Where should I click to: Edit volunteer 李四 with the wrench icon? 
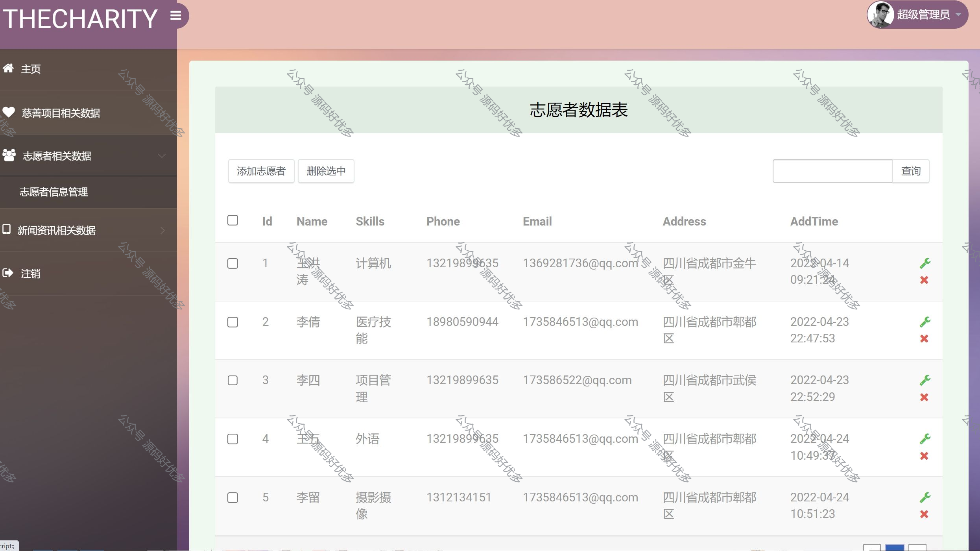[x=925, y=380]
